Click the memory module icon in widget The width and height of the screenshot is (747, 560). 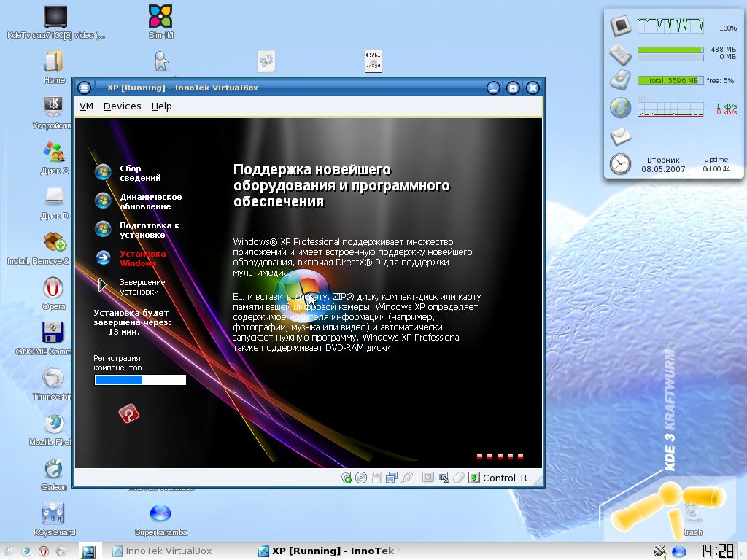[x=620, y=53]
